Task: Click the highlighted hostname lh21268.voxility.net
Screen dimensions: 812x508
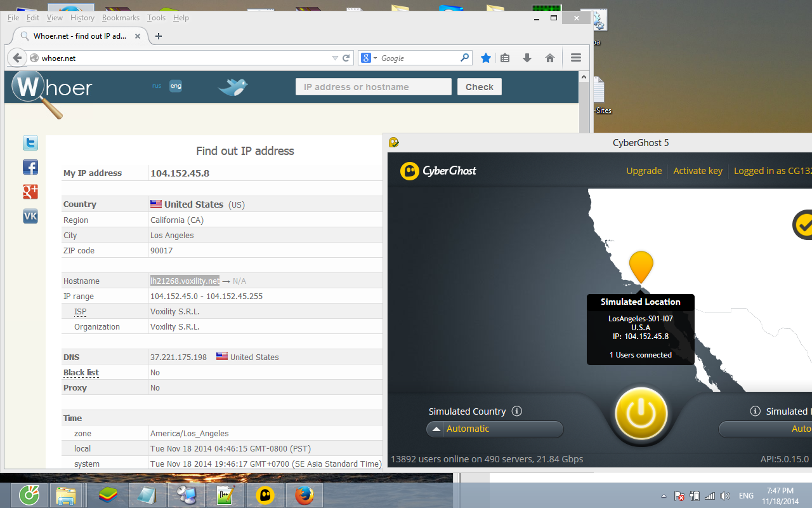Action: tap(185, 281)
